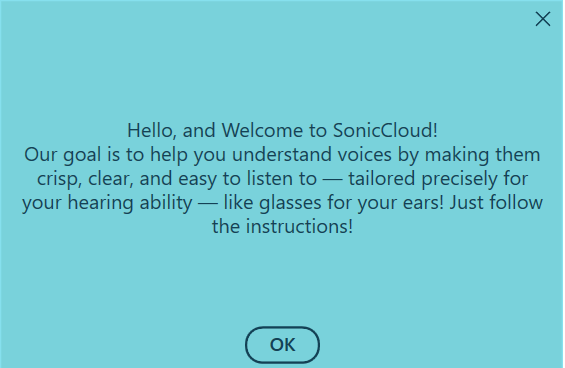This screenshot has height=368, width=565.
Task: Close the welcome dialog with the X
Action: [x=543, y=19]
